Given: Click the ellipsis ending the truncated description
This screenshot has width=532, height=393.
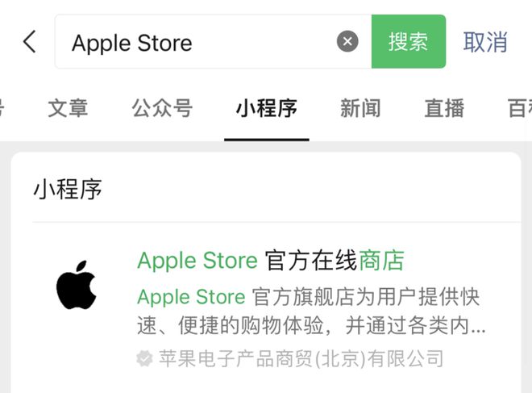Looking at the screenshot, I should pyautogui.click(x=478, y=329).
